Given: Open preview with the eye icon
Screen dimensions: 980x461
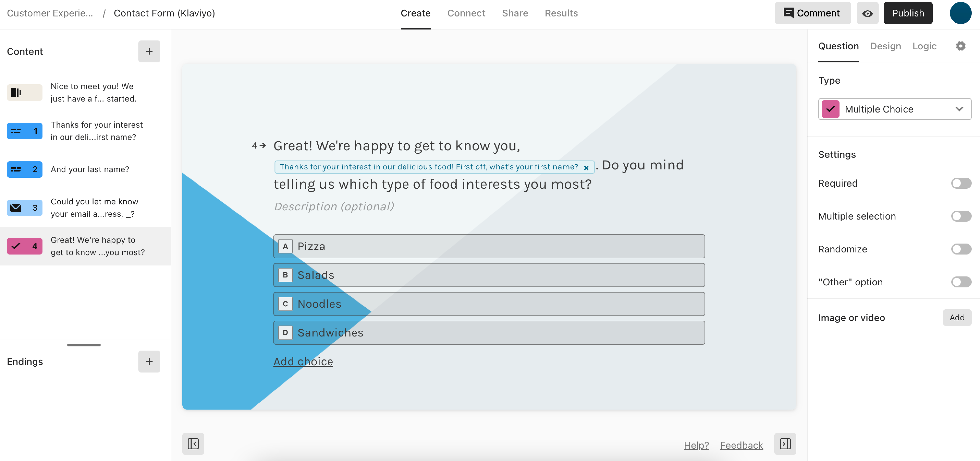Looking at the screenshot, I should click(x=867, y=13).
